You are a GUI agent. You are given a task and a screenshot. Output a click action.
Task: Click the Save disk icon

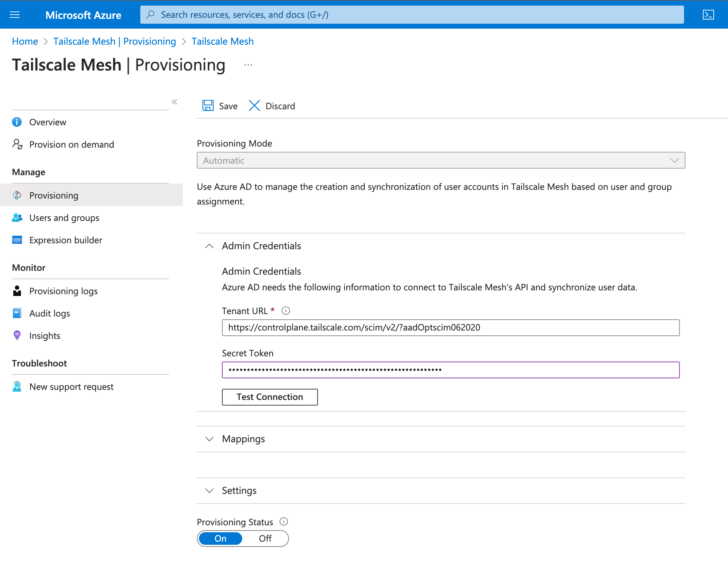coord(208,105)
